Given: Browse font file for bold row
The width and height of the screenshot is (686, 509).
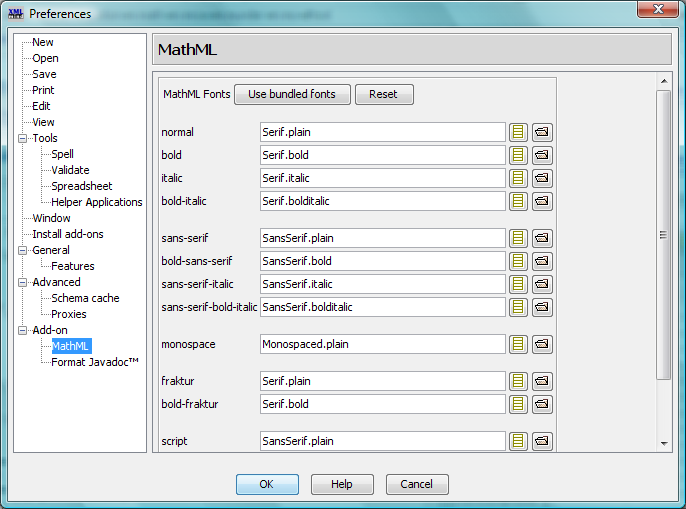Looking at the screenshot, I should coord(542,155).
